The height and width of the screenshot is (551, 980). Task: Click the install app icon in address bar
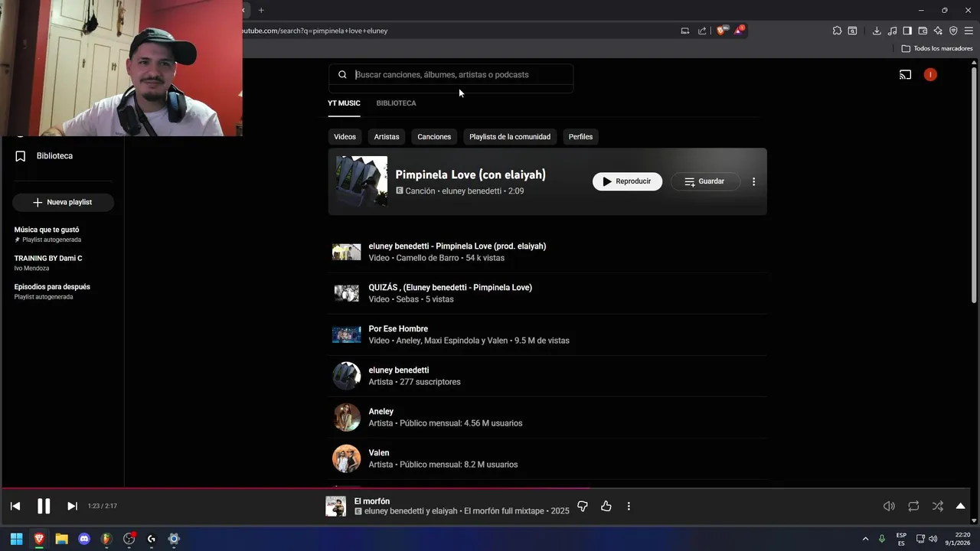(x=684, y=31)
